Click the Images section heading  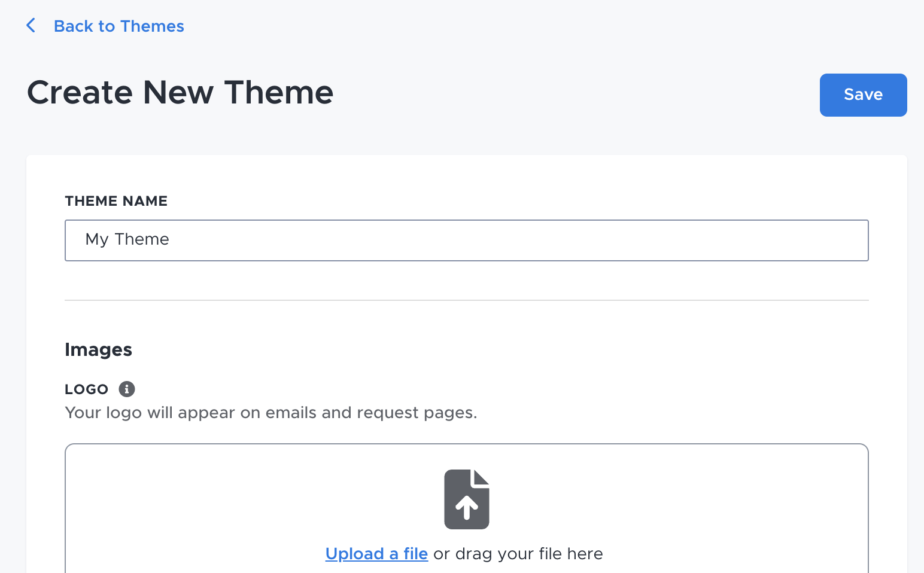point(98,350)
